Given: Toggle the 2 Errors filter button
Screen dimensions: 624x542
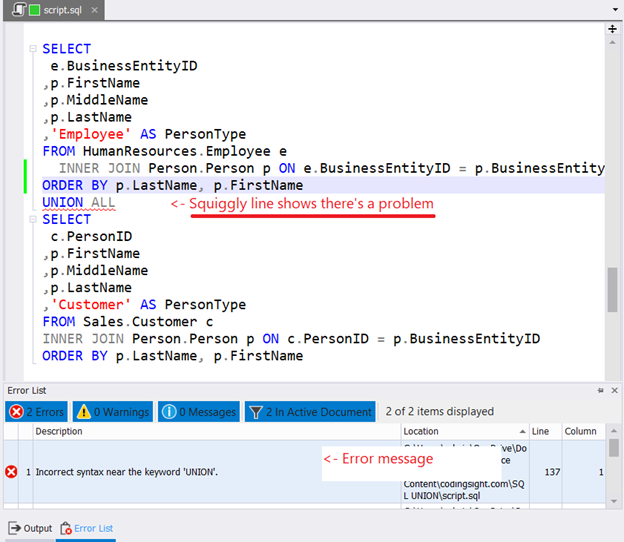Looking at the screenshot, I should coord(37,411).
